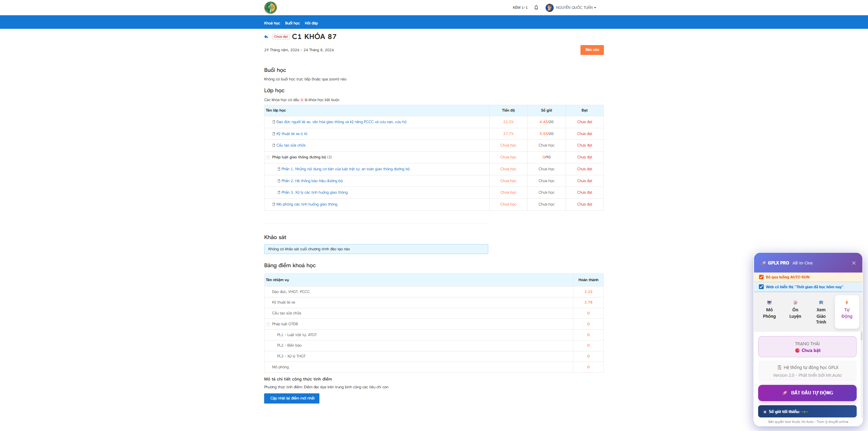Open the Buổi học menu
The height and width of the screenshot is (431, 868).
click(x=292, y=23)
